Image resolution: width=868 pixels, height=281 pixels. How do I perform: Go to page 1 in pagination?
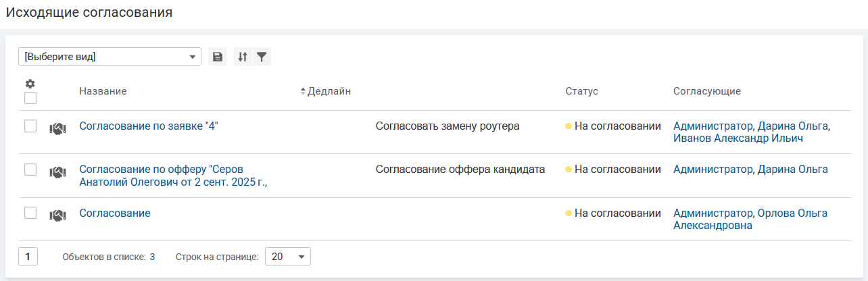point(28,257)
